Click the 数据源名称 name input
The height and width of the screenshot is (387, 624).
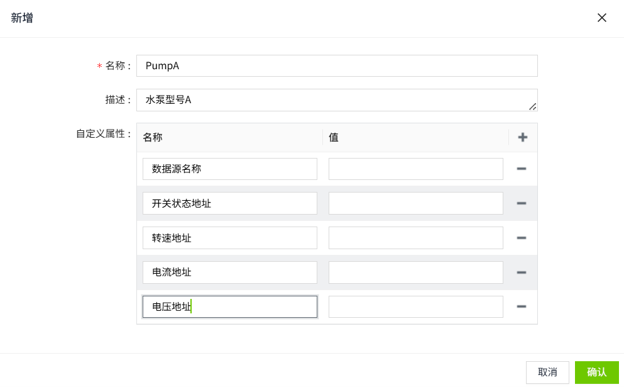click(230, 169)
